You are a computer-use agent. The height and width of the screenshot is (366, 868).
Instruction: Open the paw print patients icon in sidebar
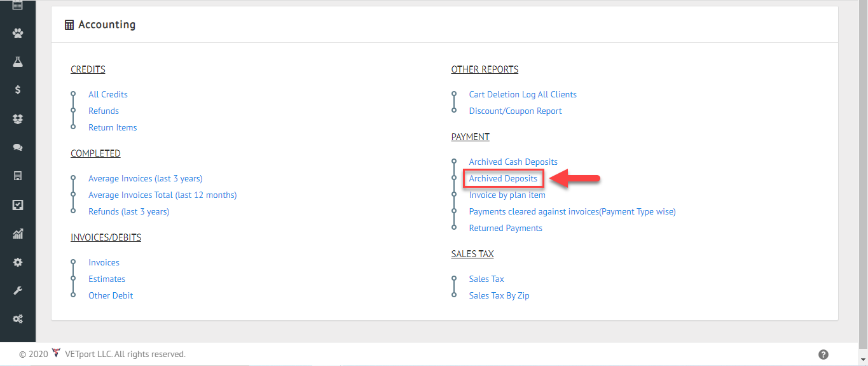click(x=18, y=33)
